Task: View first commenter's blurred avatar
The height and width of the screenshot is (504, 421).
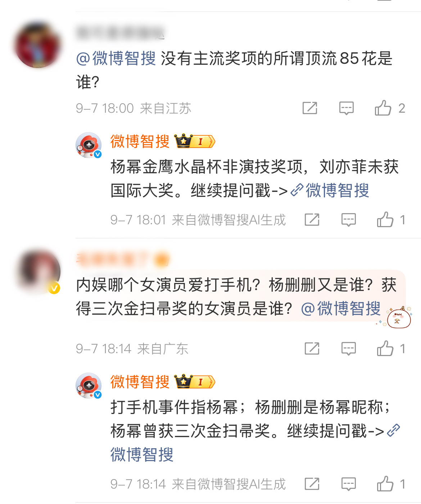Action: (38, 45)
